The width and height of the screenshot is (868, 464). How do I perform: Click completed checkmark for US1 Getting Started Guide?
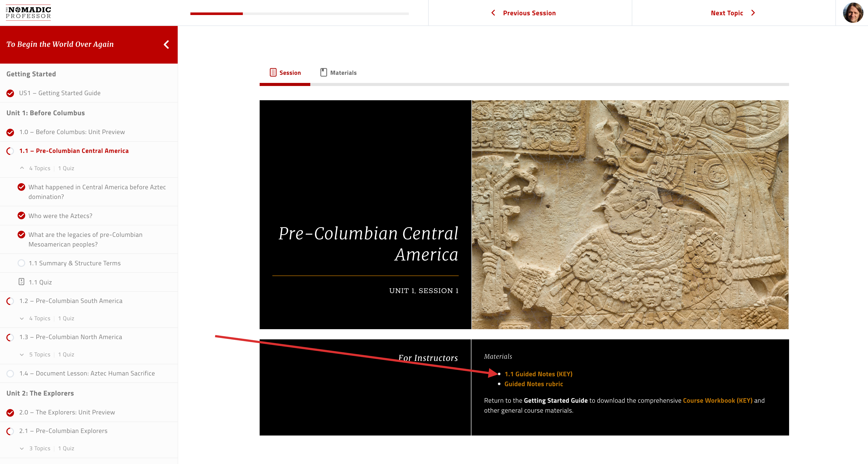pyautogui.click(x=10, y=93)
